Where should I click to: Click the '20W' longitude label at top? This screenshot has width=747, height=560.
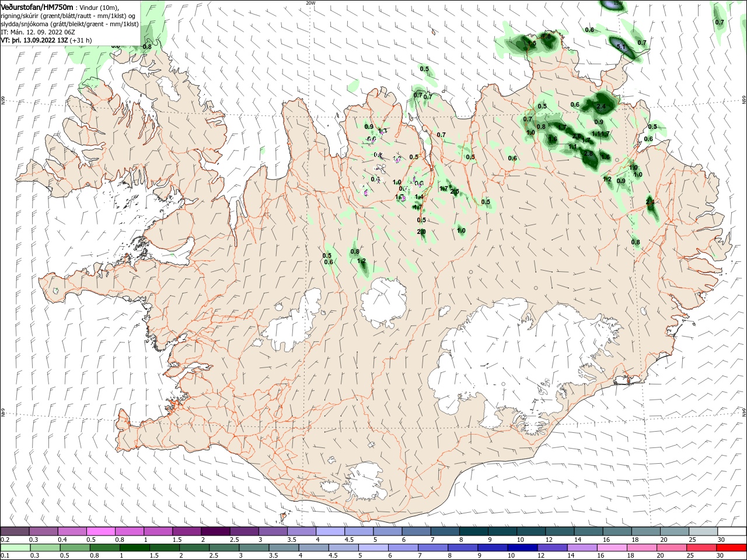310,2
